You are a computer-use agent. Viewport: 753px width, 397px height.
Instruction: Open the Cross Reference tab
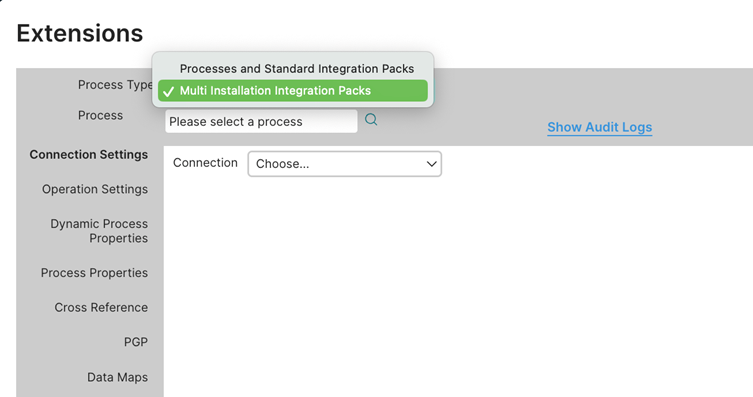101,307
